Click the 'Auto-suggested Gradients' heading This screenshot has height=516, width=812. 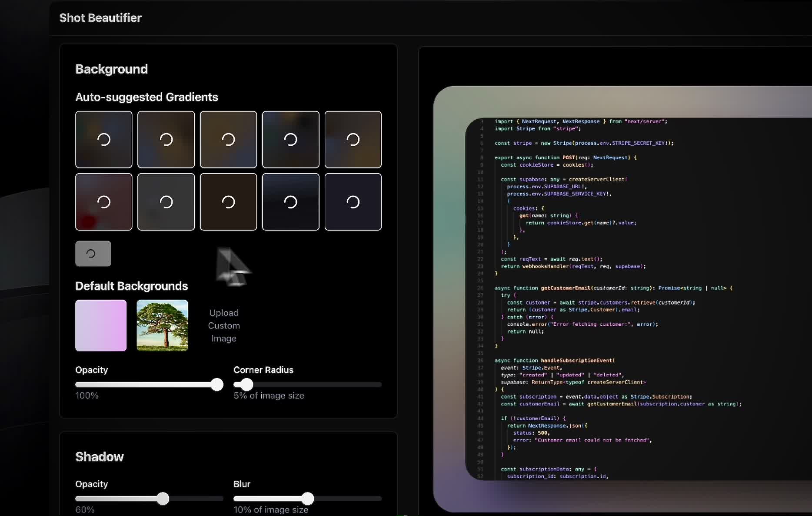pos(146,97)
